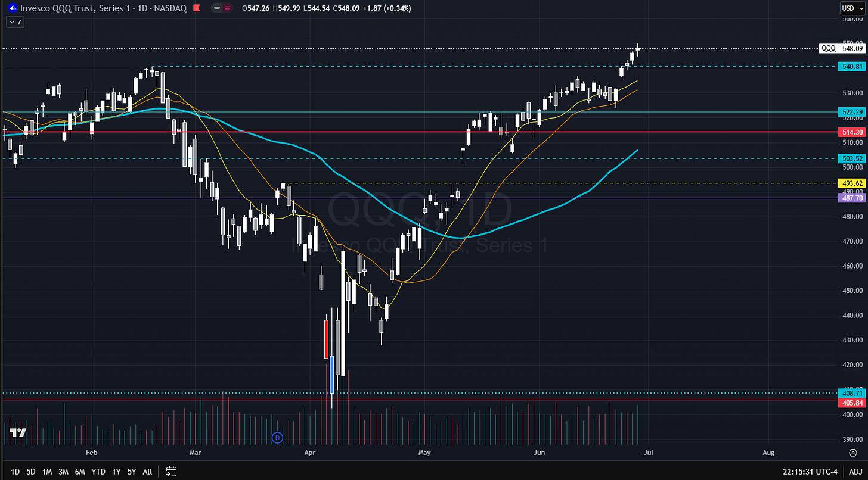The image size is (868, 480).
Task: Select the 5D time range
Action: point(30,472)
